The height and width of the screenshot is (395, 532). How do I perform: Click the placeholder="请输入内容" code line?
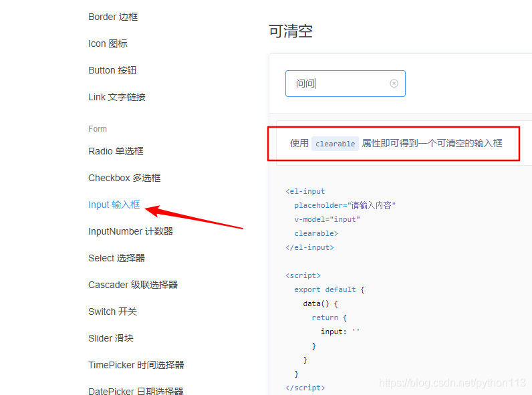(x=345, y=205)
